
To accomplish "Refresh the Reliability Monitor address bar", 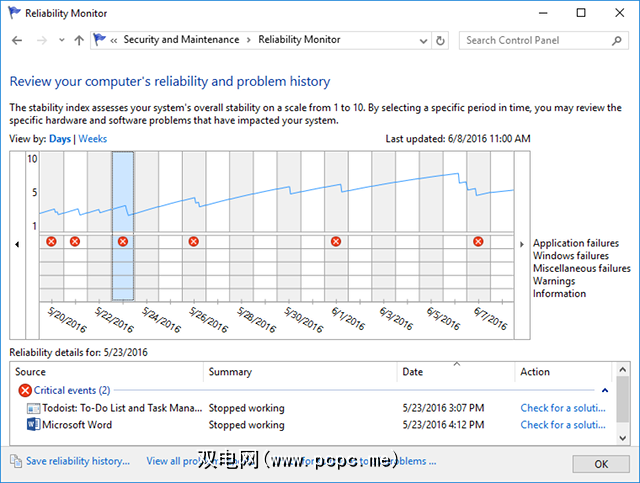I will (x=441, y=40).
